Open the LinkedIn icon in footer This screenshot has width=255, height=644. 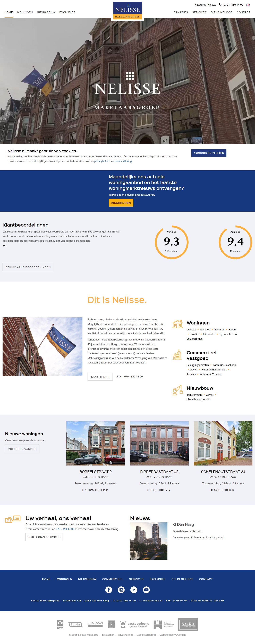pos(134,590)
